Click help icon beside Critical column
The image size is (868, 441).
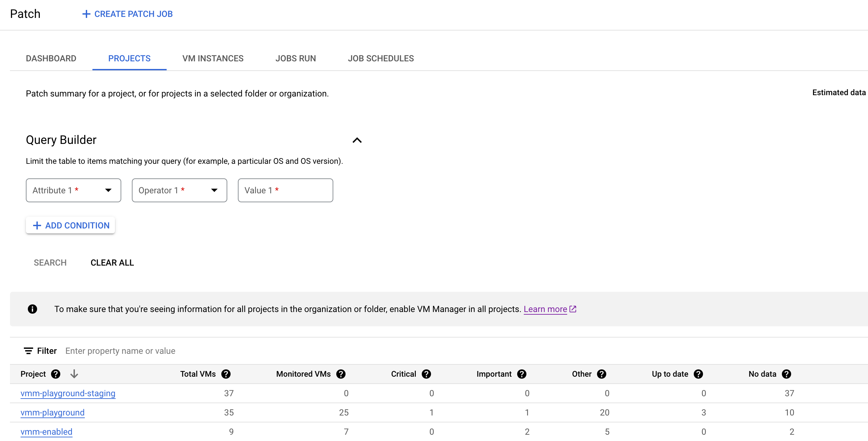[x=426, y=374]
